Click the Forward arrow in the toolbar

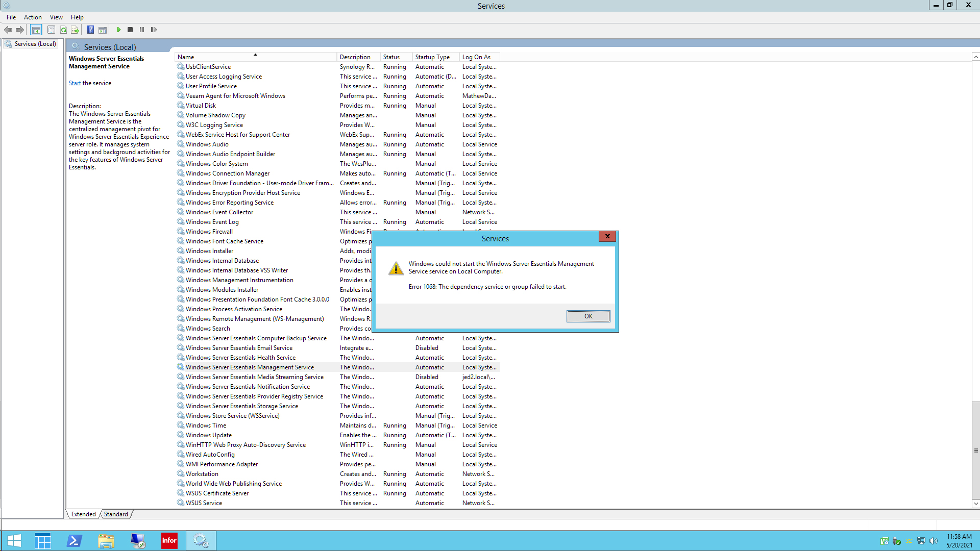pyautogui.click(x=20, y=30)
